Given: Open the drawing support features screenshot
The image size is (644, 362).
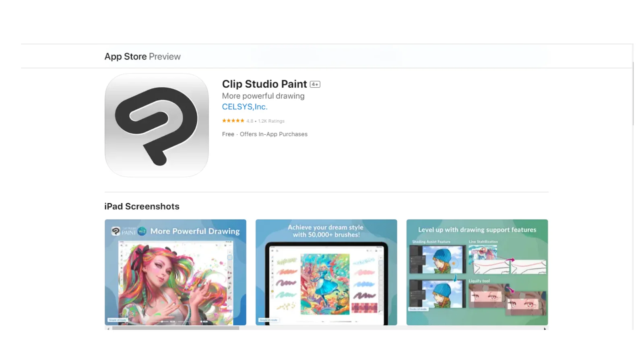Looking at the screenshot, I should 477,272.
